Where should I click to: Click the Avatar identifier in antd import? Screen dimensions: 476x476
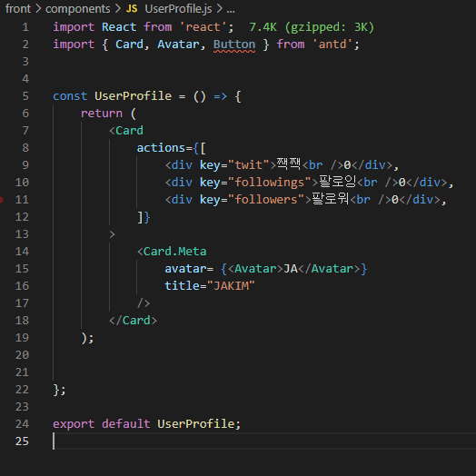coord(178,45)
